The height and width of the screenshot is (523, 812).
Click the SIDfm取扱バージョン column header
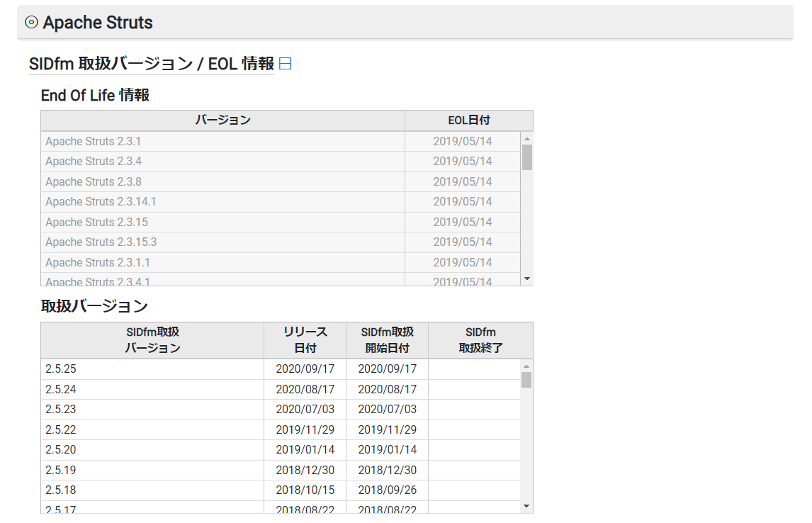click(152, 340)
